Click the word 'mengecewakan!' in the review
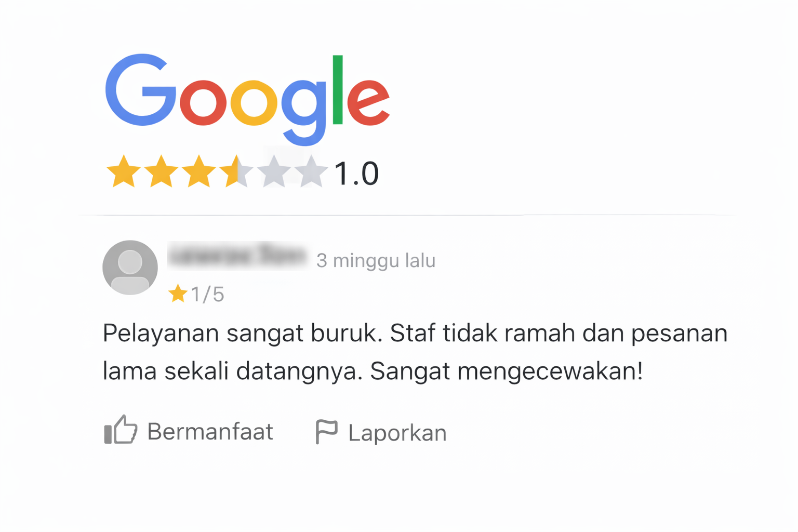 pos(550,371)
